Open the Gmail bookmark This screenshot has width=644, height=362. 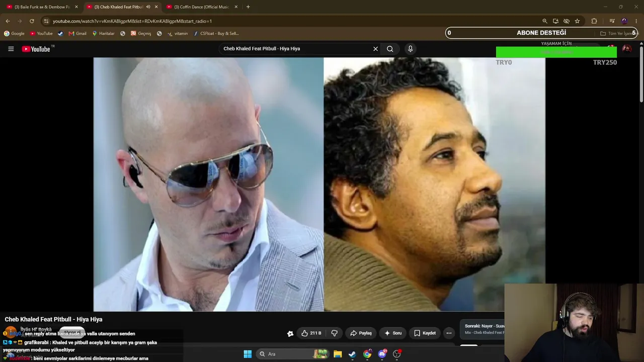pos(77,34)
